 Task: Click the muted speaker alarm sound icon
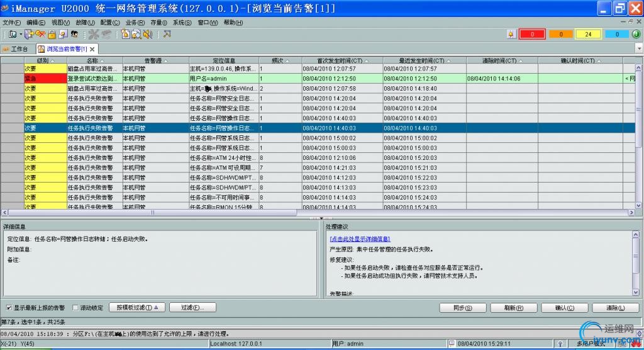148,35
